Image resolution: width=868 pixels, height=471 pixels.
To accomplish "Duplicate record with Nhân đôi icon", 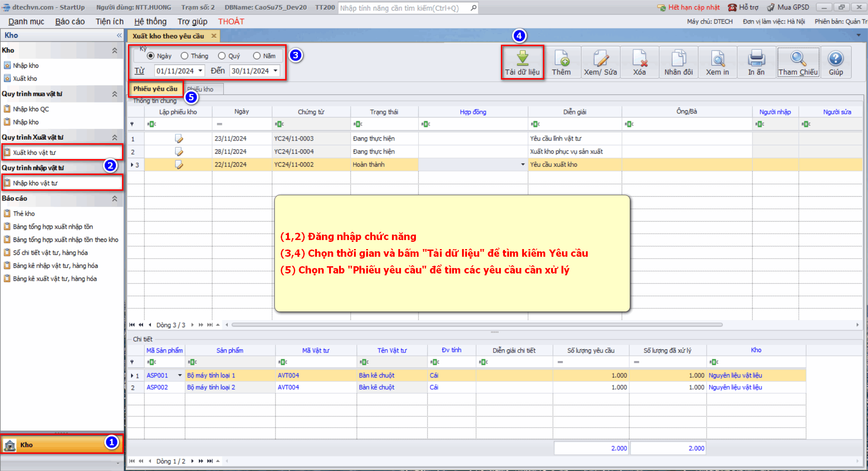I will point(678,58).
